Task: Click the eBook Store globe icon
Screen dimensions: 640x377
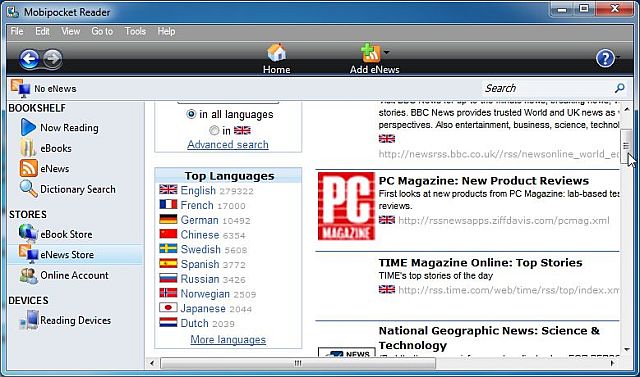Action: click(29, 234)
